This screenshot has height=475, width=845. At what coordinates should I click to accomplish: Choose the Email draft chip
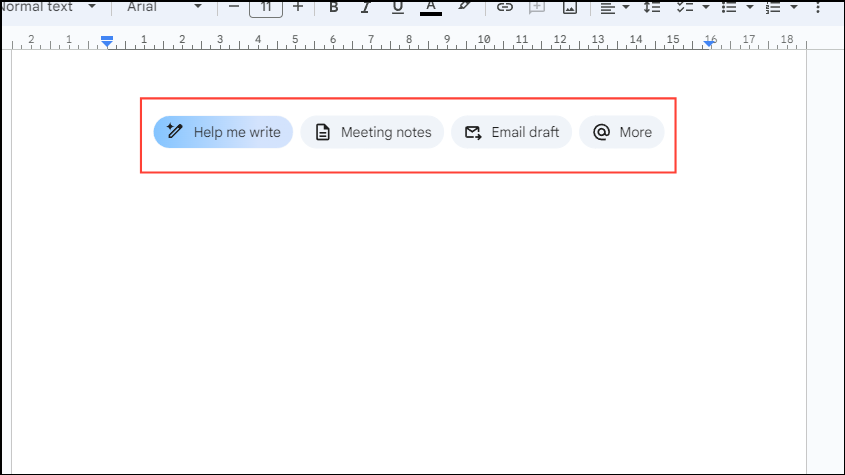point(511,132)
